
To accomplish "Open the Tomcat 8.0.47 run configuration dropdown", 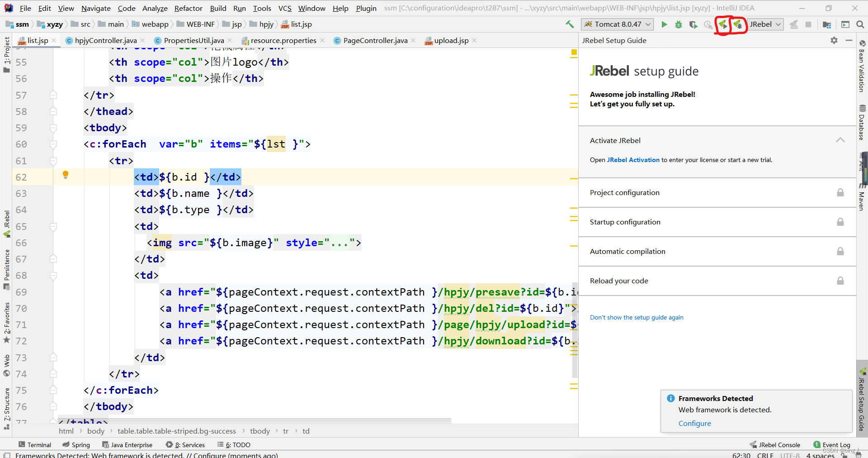I will point(617,24).
